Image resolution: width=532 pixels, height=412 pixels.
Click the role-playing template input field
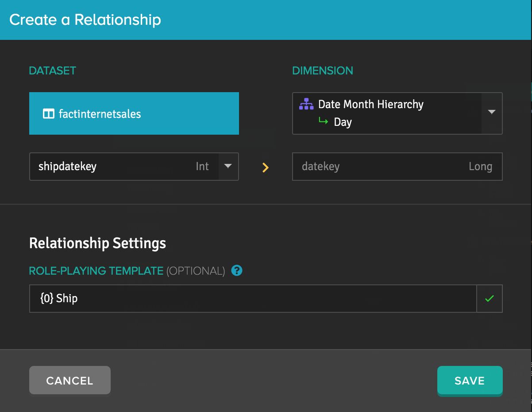pos(253,299)
